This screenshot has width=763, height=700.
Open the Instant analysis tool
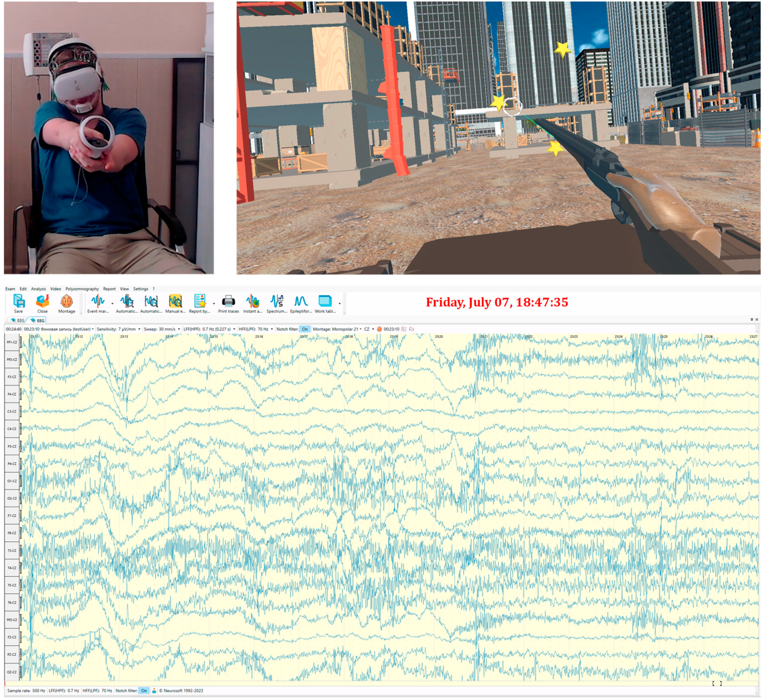[252, 301]
